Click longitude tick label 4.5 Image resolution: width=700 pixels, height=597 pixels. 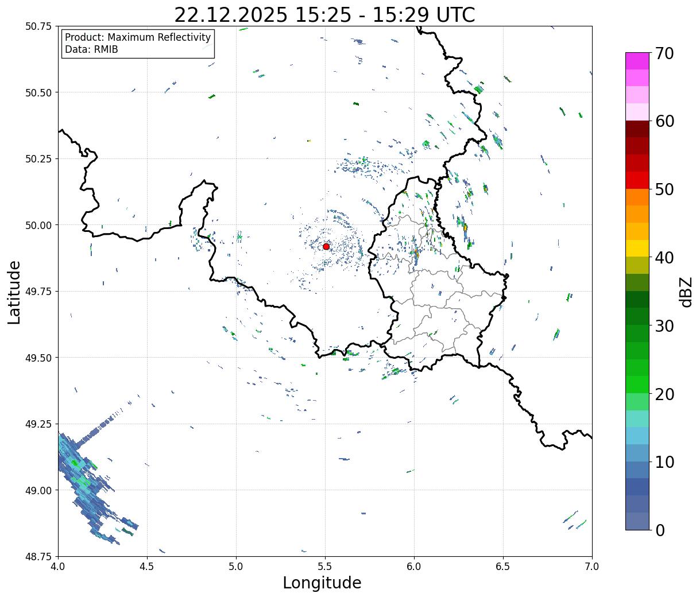(147, 567)
